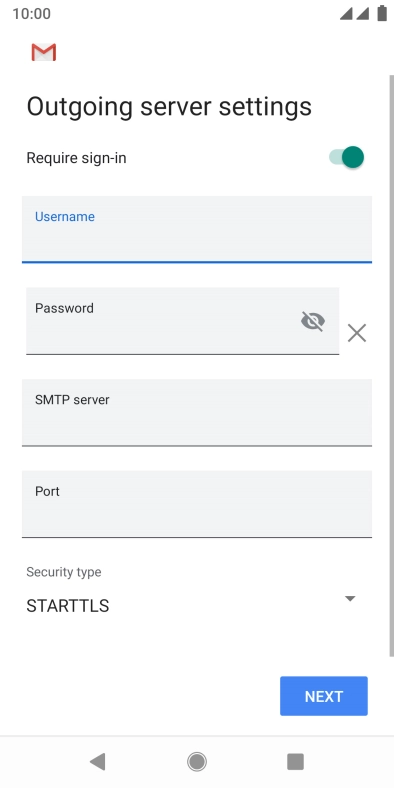394x788 pixels.
Task: Tap the Gmail logo icon
Action: click(x=44, y=52)
